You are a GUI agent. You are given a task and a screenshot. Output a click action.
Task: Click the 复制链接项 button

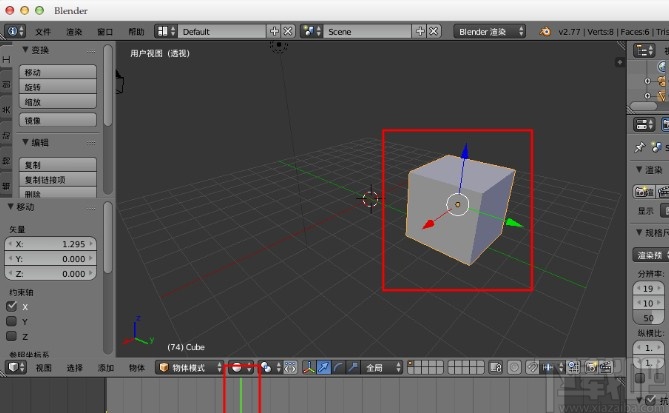[x=58, y=180]
